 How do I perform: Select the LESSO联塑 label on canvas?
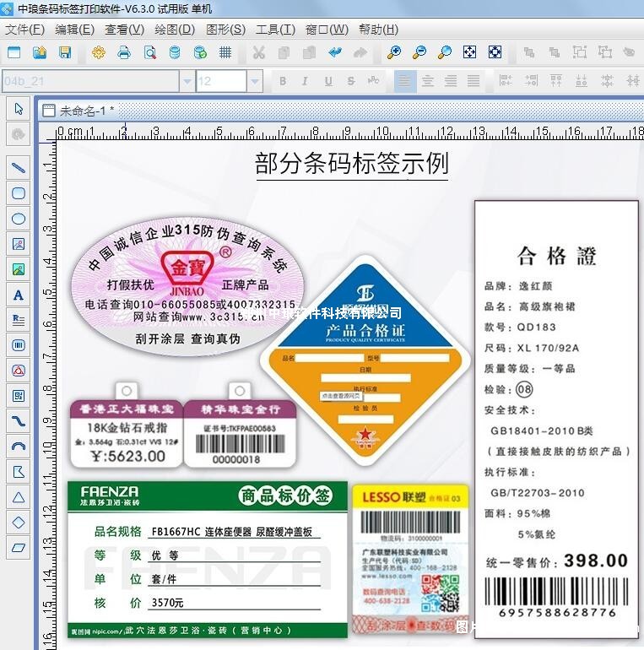pos(410,558)
